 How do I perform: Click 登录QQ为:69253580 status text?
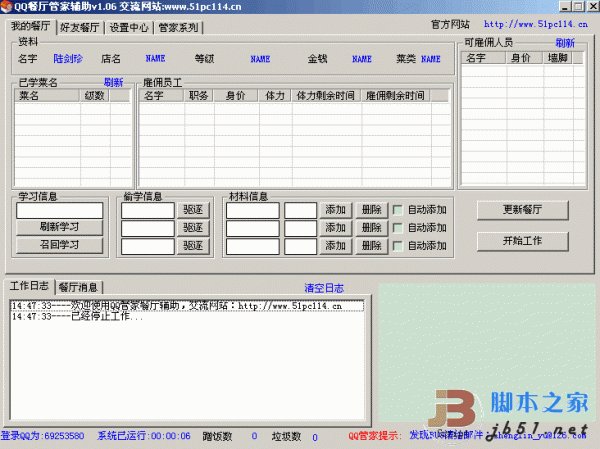pos(42,436)
